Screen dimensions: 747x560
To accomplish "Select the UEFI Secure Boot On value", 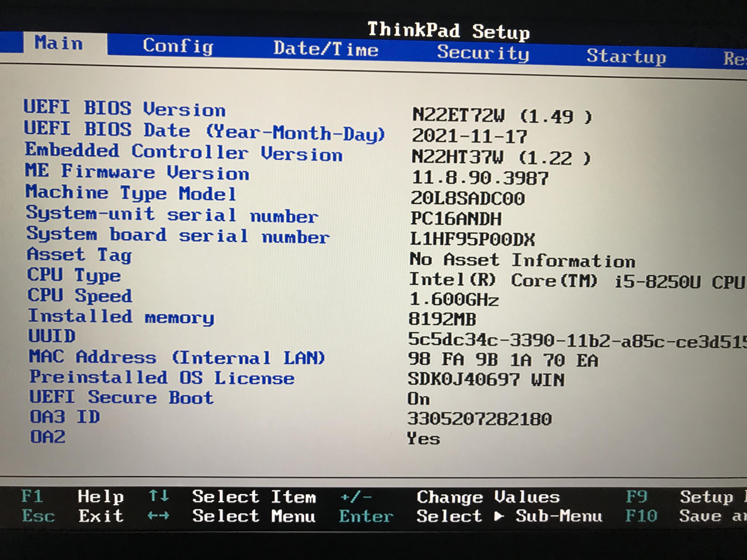I will pyautogui.click(x=418, y=399).
